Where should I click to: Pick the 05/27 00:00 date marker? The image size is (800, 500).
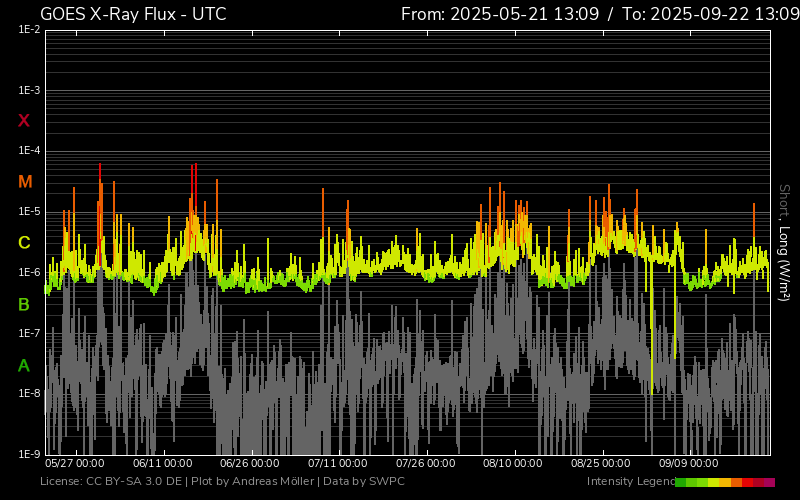click(x=75, y=464)
